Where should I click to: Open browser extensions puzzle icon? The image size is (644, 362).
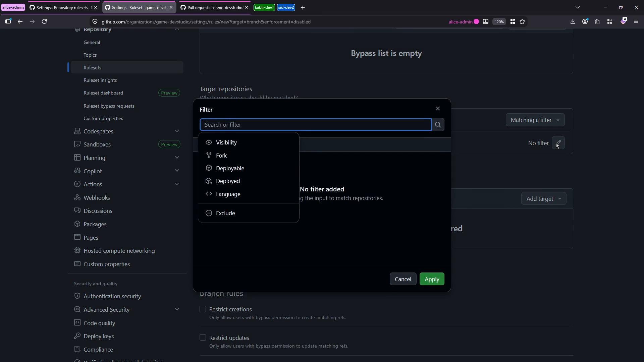[597, 22]
